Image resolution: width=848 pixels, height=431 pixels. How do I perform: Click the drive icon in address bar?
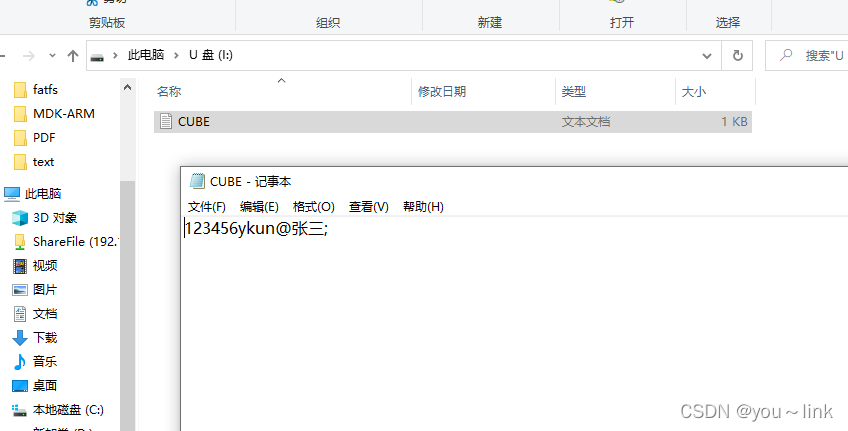coord(97,56)
